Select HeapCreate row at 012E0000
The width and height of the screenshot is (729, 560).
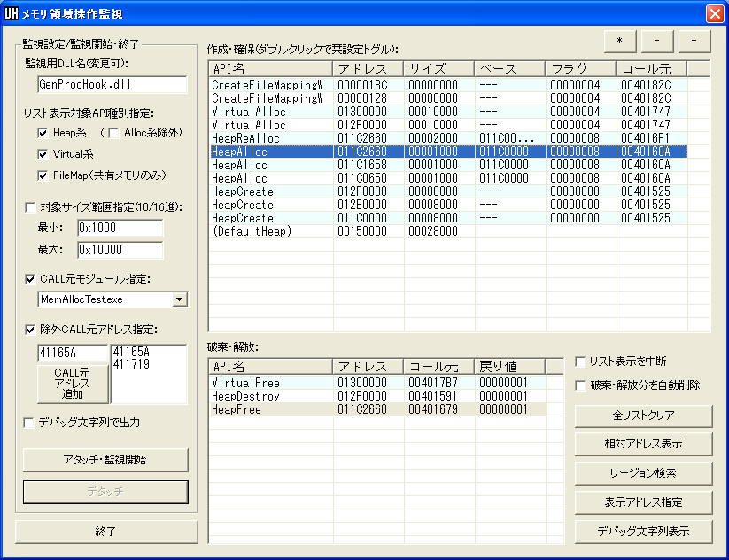coord(448,205)
